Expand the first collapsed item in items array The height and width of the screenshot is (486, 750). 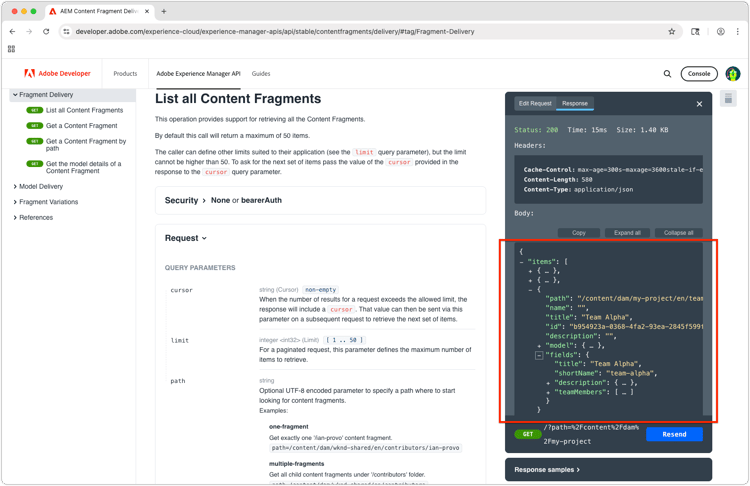(x=530, y=271)
